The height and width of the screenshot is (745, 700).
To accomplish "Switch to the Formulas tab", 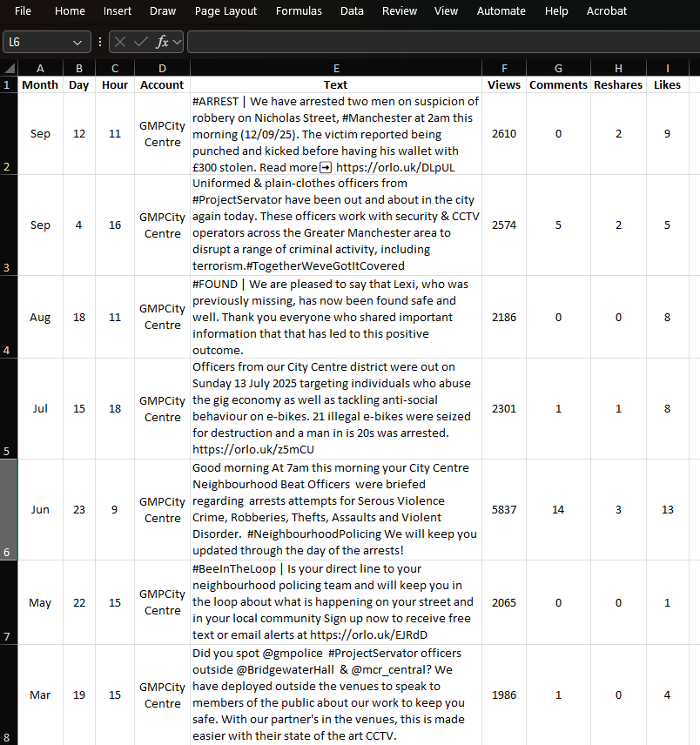I will tap(299, 11).
